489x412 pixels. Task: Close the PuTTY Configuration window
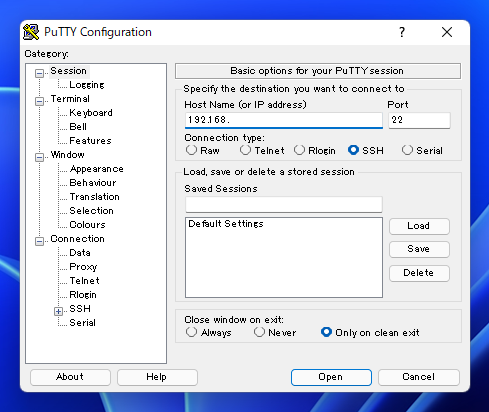447,32
